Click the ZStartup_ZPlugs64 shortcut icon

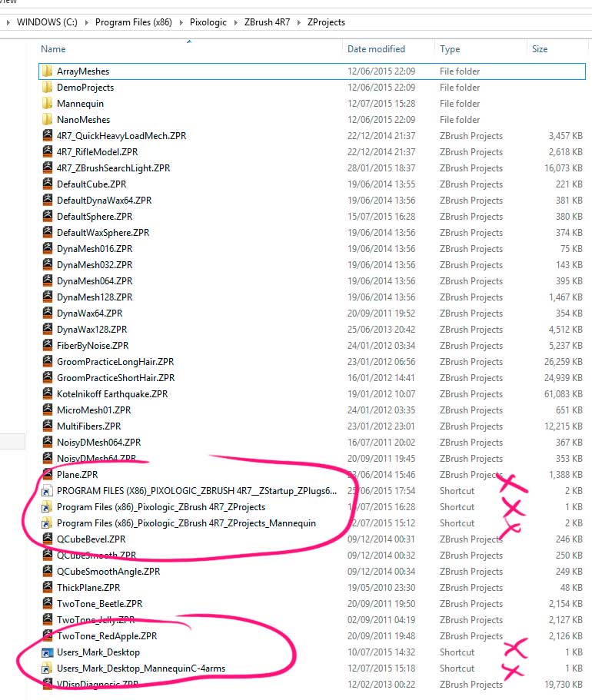[46, 491]
